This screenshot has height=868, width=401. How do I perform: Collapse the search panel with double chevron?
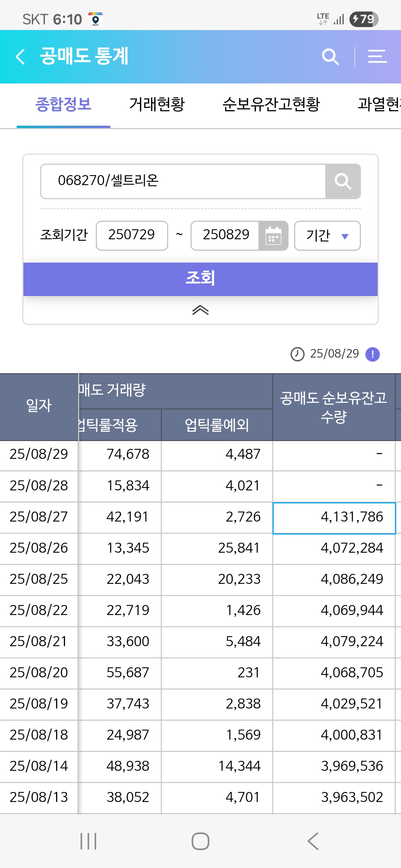pos(200,310)
